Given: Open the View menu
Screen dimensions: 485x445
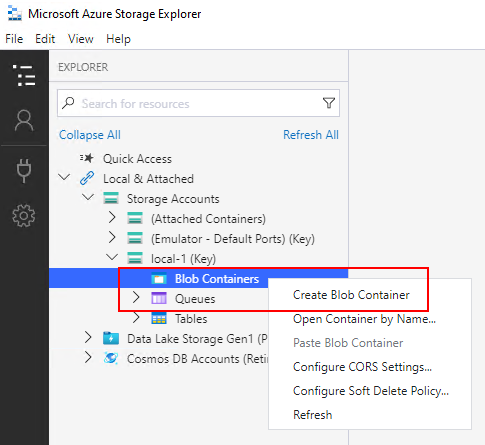Looking at the screenshot, I should pos(81,39).
